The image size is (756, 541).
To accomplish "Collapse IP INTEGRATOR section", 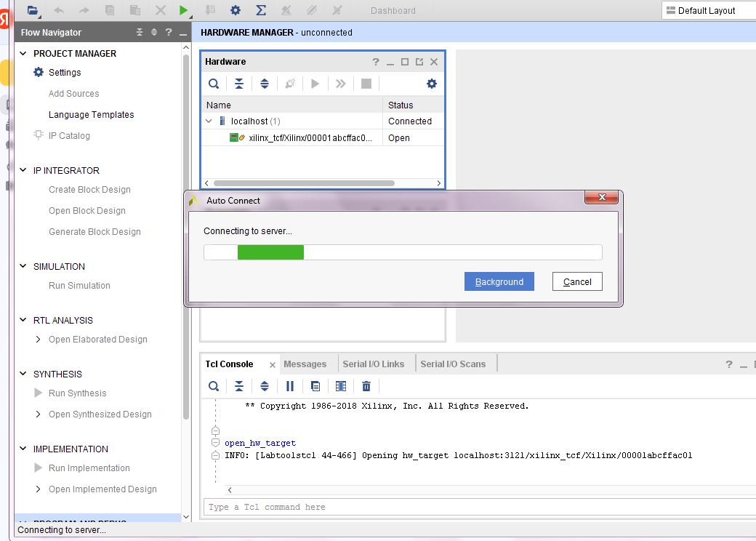I will (x=23, y=170).
